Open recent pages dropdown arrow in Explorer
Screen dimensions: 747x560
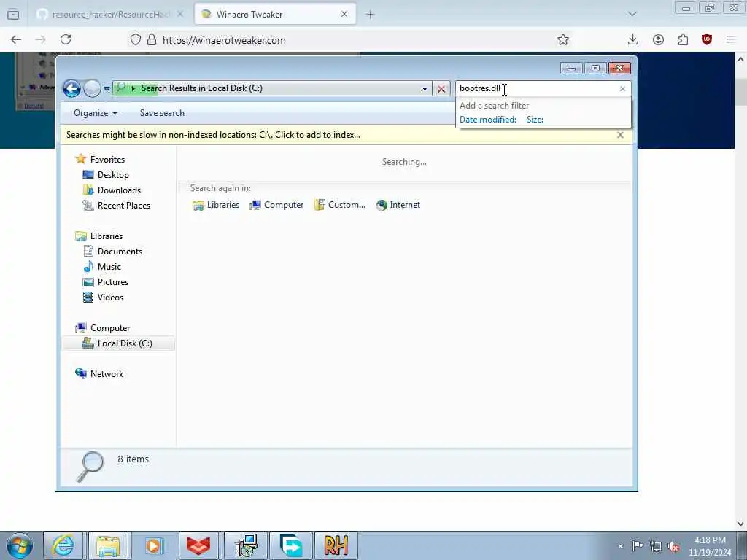107,88
